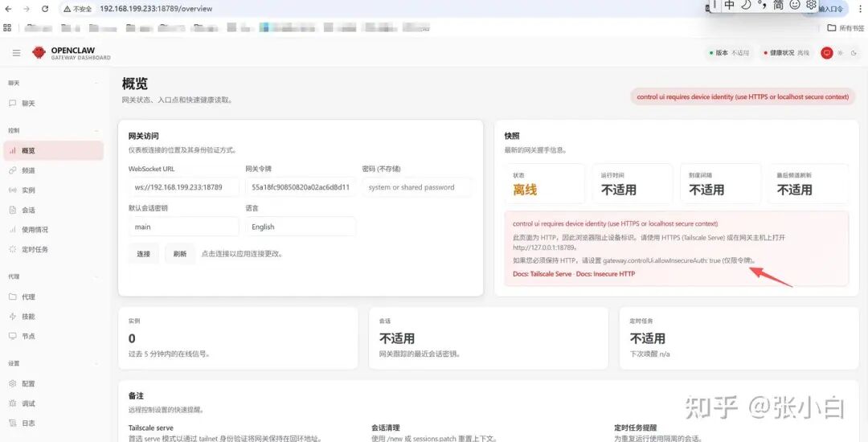Click the 会话清理 note heading
Screen dimensions: 868x442
(x=385, y=428)
